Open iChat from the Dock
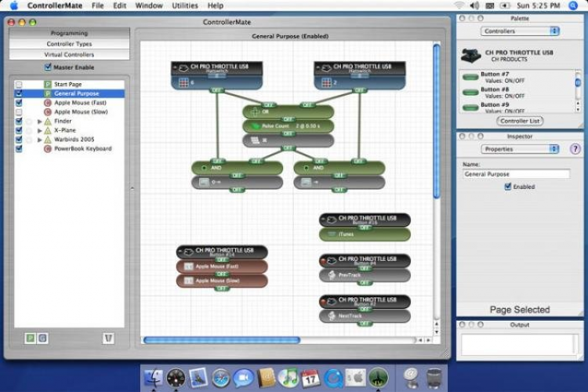The height and width of the screenshot is (392, 588). [243, 377]
